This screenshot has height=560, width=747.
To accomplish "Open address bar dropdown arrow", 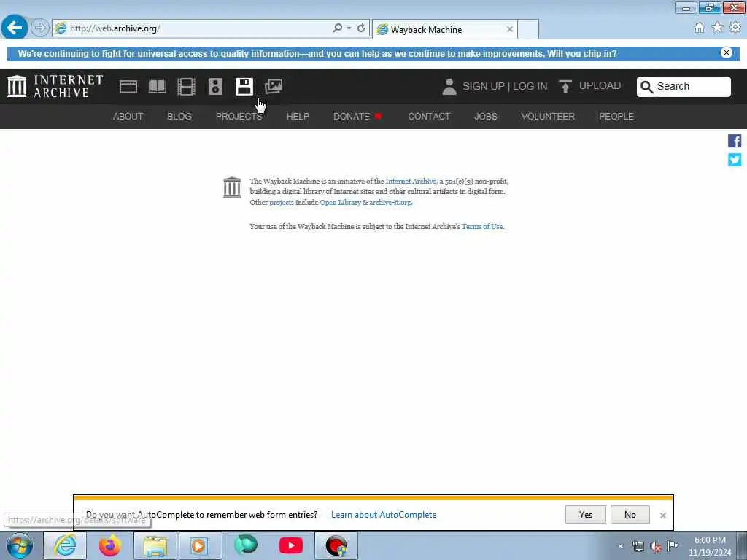I will (x=349, y=28).
